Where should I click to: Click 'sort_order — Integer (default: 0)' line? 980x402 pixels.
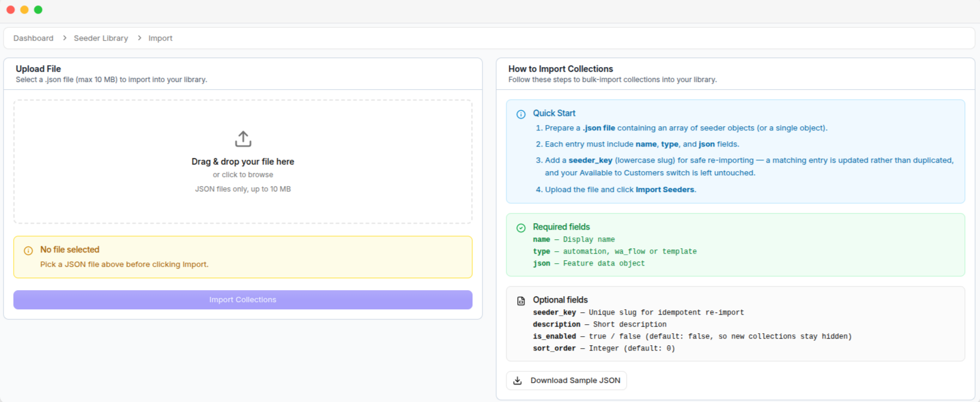click(x=603, y=348)
